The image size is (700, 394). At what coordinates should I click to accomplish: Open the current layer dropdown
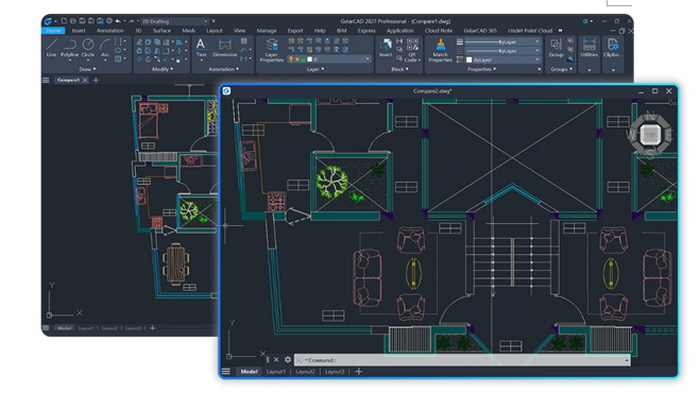point(329,59)
